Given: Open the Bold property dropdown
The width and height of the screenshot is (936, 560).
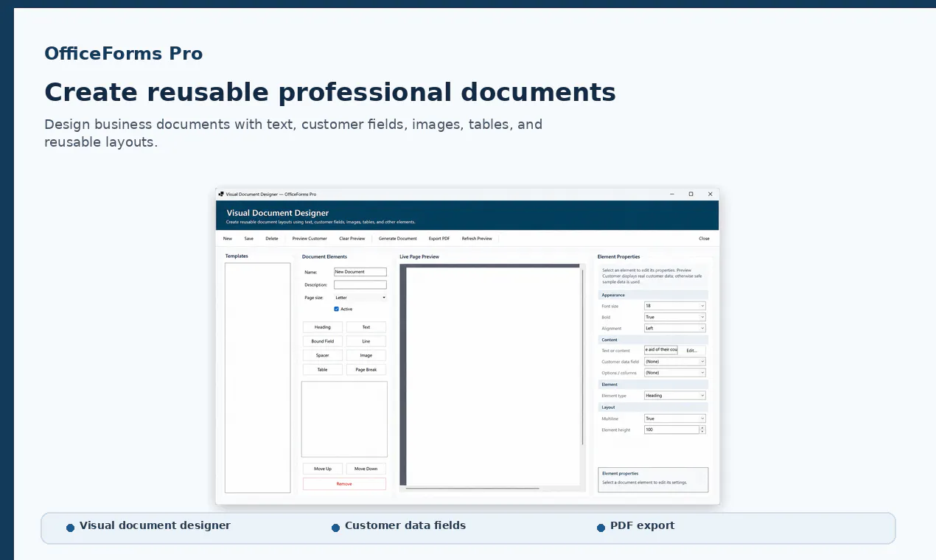Looking at the screenshot, I should pyautogui.click(x=675, y=317).
